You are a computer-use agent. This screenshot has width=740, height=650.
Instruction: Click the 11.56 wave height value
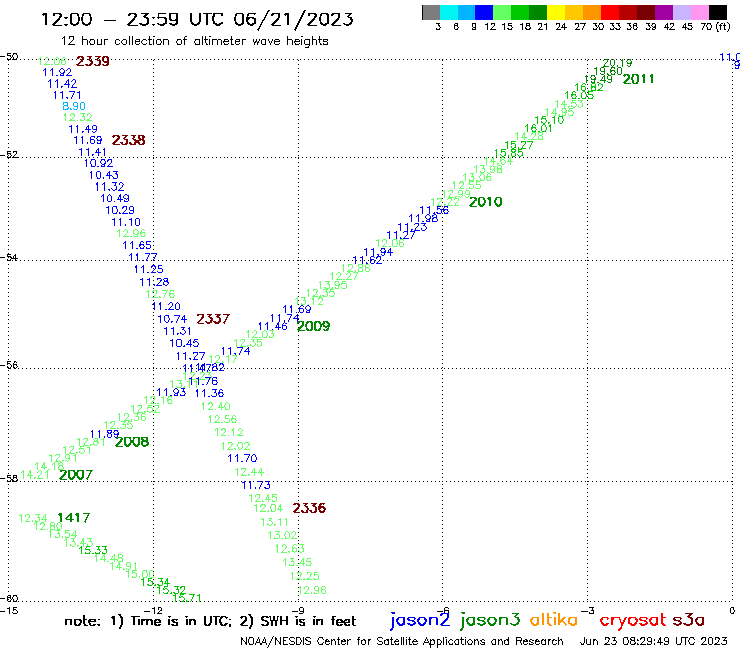click(434, 211)
